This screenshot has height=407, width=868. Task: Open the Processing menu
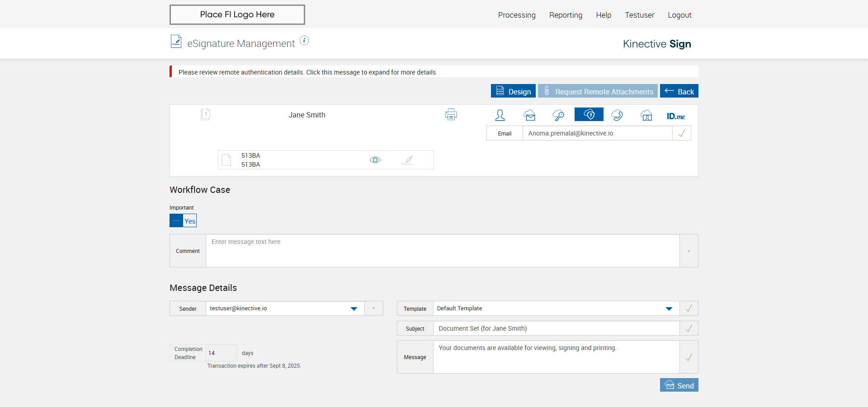click(x=517, y=15)
